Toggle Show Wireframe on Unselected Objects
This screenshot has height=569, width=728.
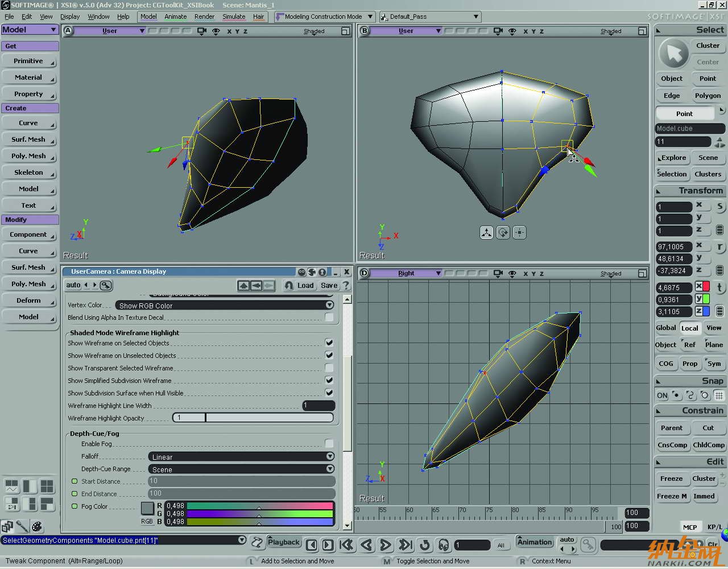point(329,355)
